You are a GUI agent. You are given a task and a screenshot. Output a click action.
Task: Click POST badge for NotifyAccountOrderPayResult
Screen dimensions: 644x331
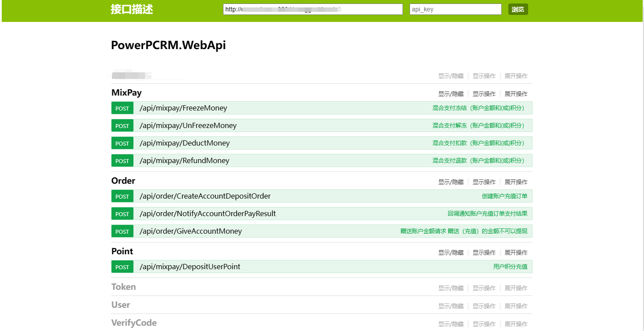pos(122,214)
